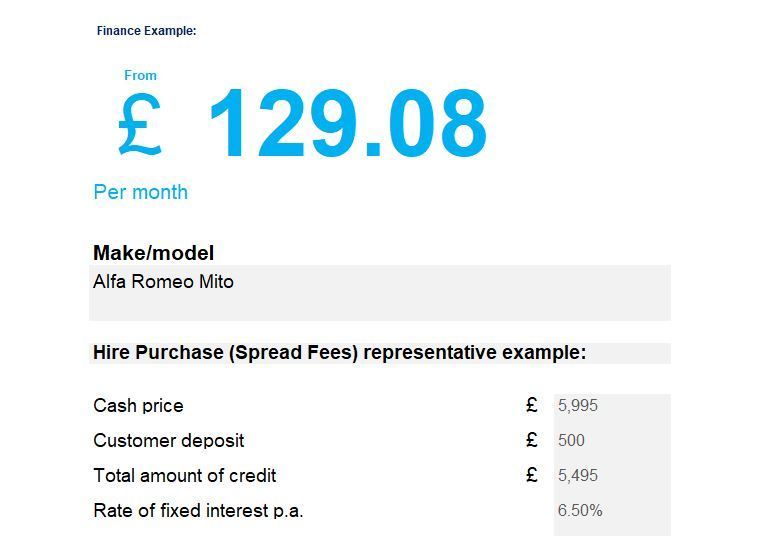
Task: Click the From label above price
Action: pos(140,75)
